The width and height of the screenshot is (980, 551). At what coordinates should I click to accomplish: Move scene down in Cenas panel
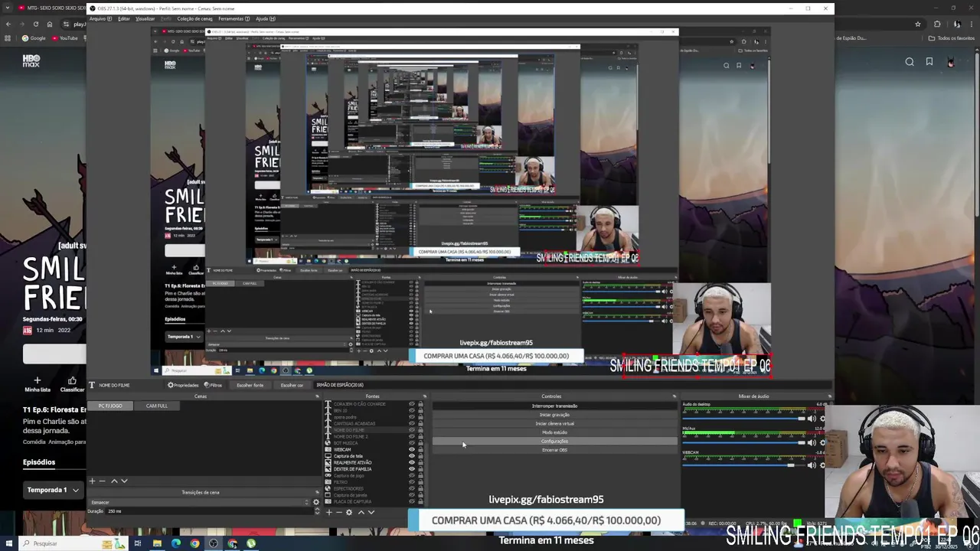tap(124, 481)
